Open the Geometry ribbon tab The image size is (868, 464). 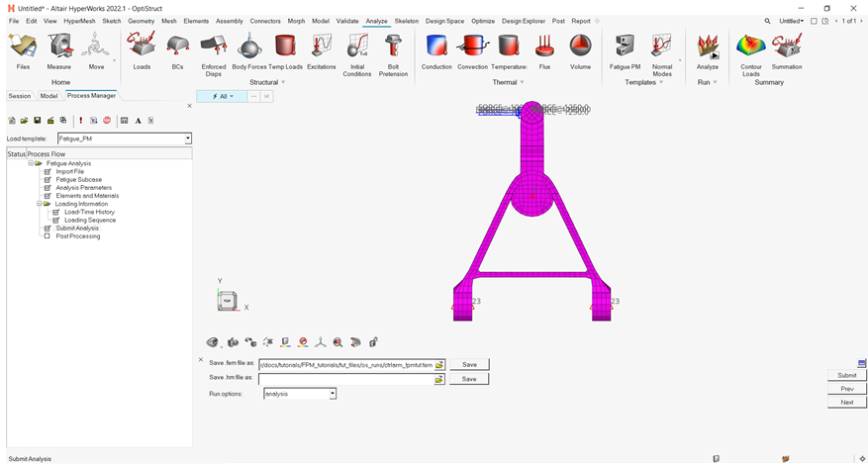tap(141, 21)
